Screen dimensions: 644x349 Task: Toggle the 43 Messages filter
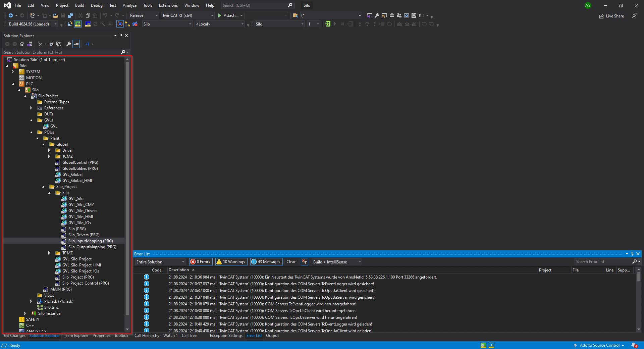click(266, 262)
